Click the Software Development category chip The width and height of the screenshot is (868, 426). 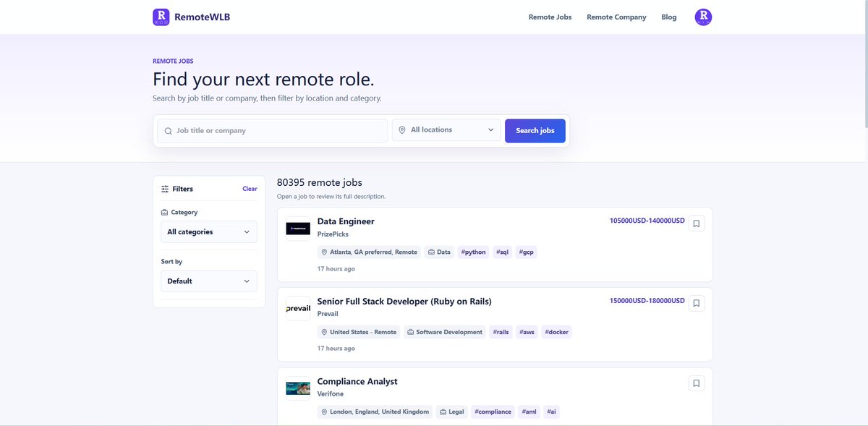(x=445, y=332)
